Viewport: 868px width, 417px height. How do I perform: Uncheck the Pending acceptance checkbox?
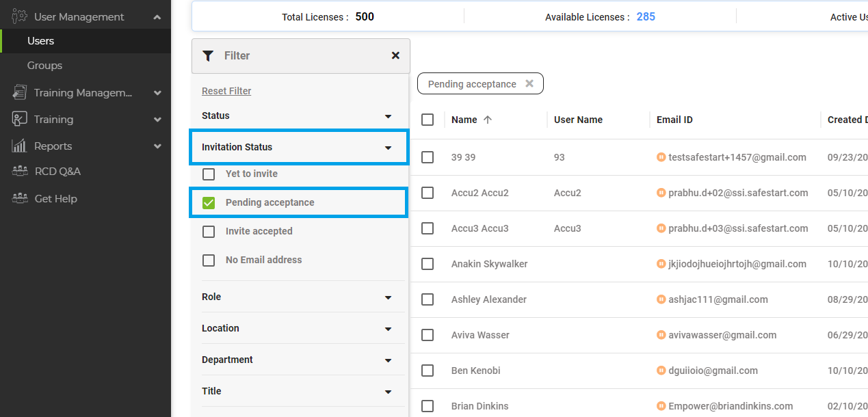pos(209,203)
